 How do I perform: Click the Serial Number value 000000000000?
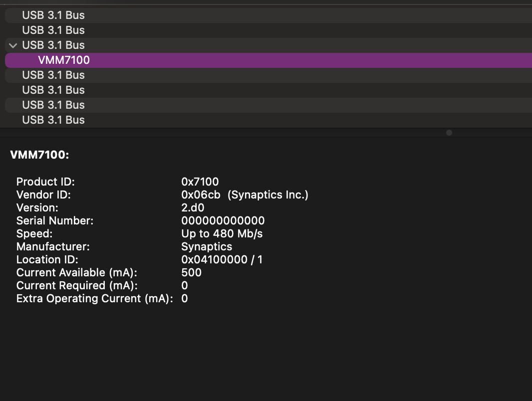click(223, 221)
